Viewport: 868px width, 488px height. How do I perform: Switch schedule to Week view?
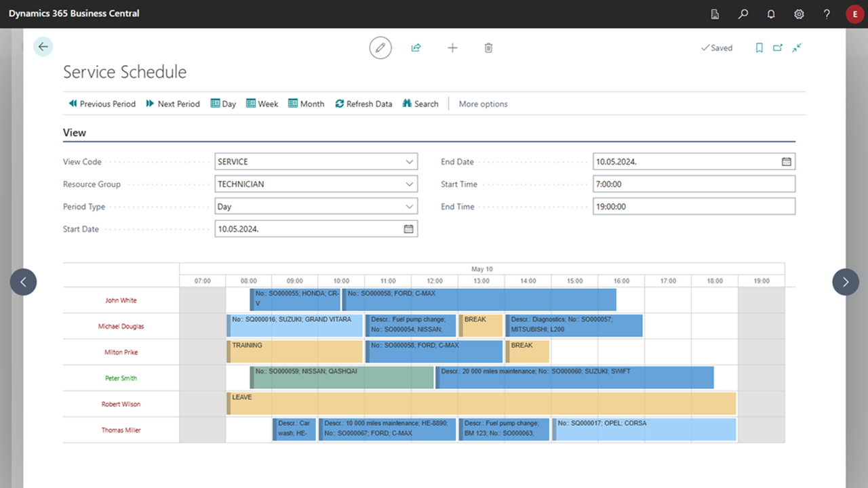262,104
